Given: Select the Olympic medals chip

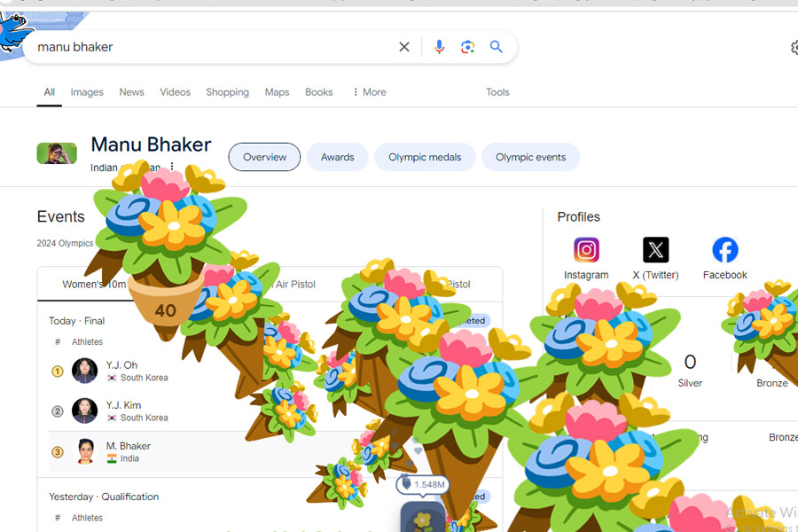Looking at the screenshot, I should [x=425, y=157].
